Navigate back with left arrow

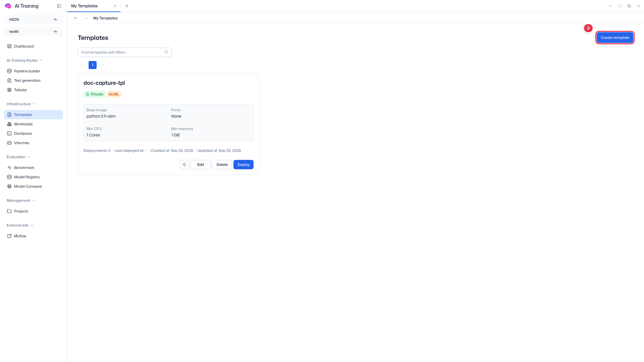point(76,18)
